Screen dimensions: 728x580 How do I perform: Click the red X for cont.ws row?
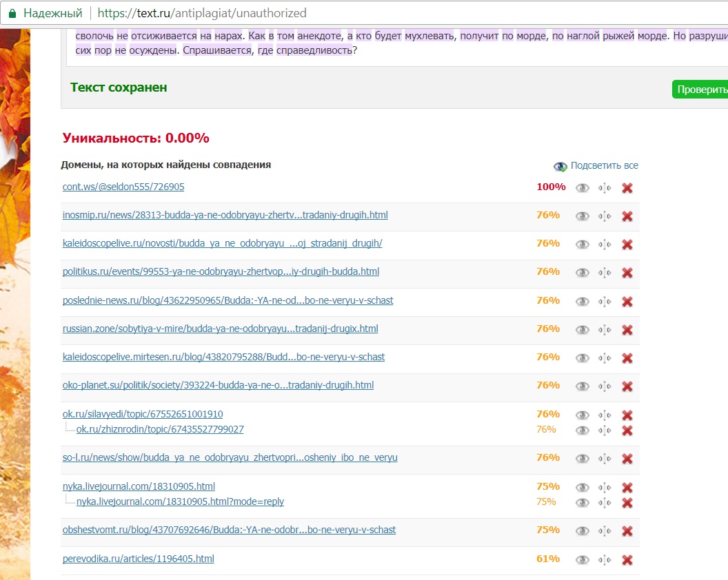click(627, 188)
